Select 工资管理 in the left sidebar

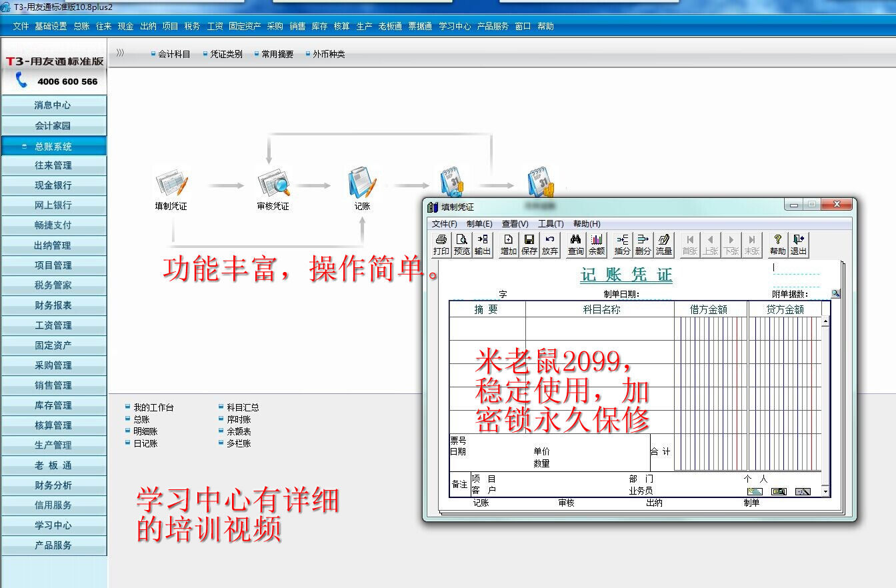coord(53,325)
